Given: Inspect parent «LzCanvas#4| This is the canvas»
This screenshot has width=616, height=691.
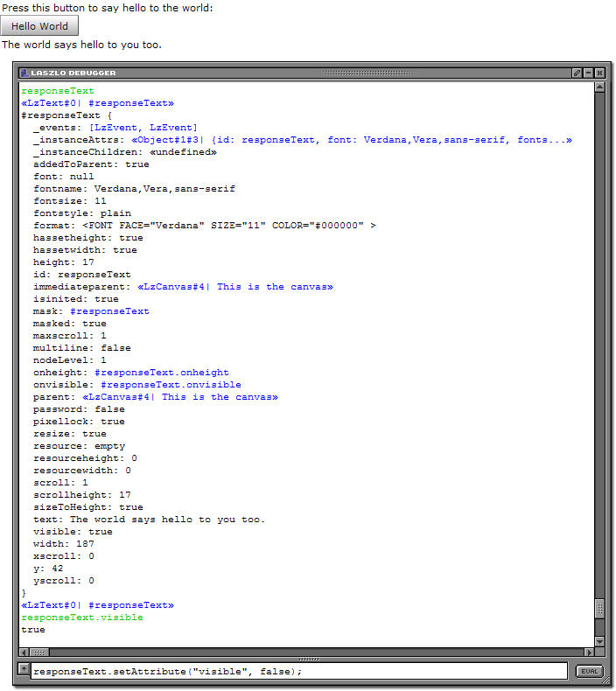Looking at the screenshot, I should (x=180, y=397).
